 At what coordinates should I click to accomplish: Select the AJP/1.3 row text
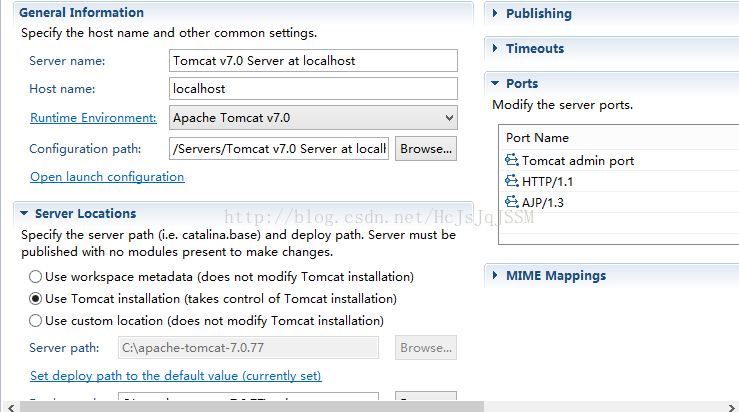coord(542,203)
